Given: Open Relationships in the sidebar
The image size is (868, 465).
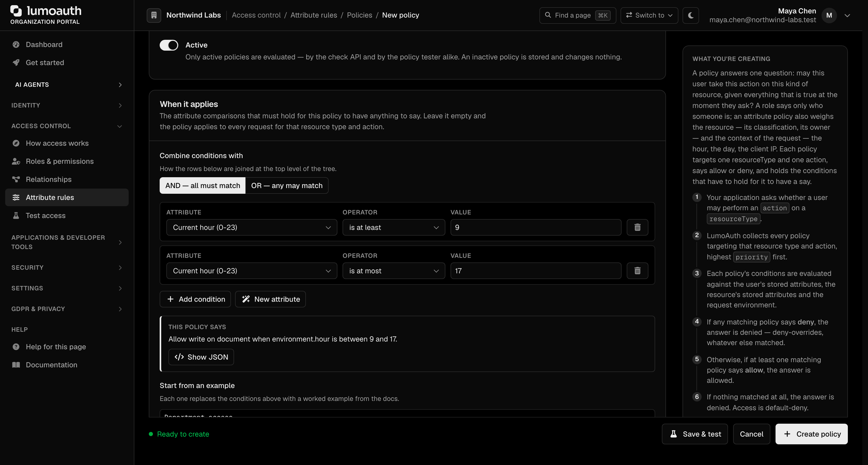Looking at the screenshot, I should coord(67,179).
